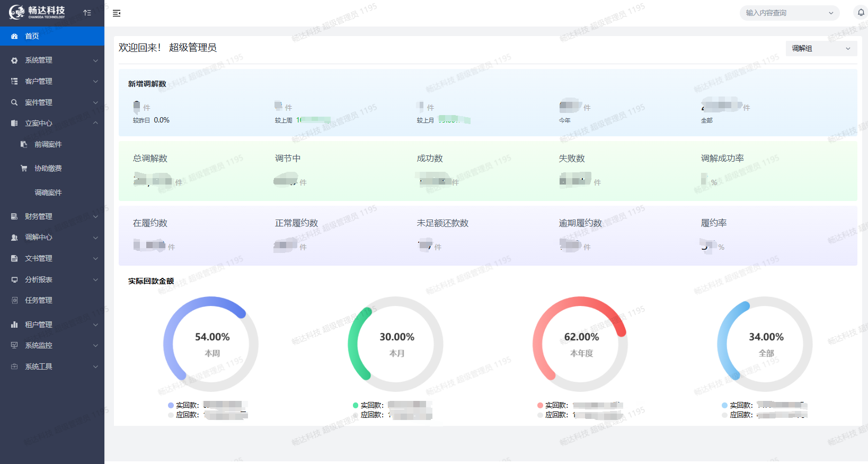Screen dimensions: 868x464
Task: Open the 输入内容查询 search dropdown arrow
Action: point(830,13)
